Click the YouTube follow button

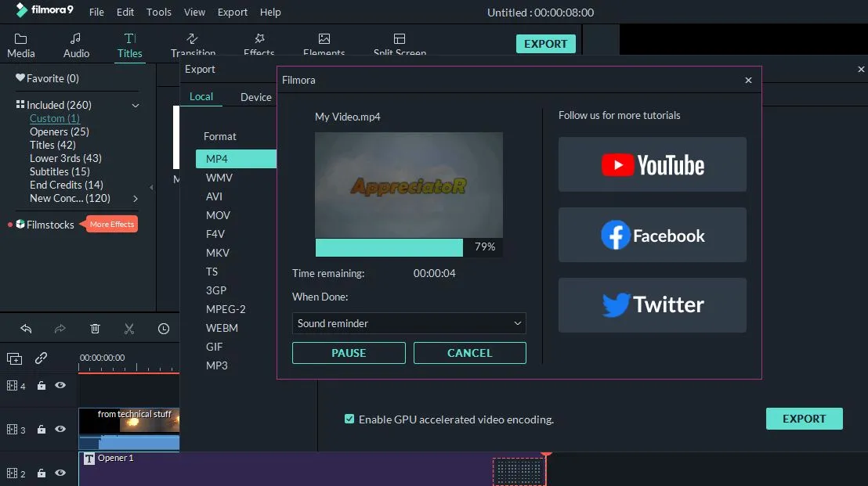(652, 164)
